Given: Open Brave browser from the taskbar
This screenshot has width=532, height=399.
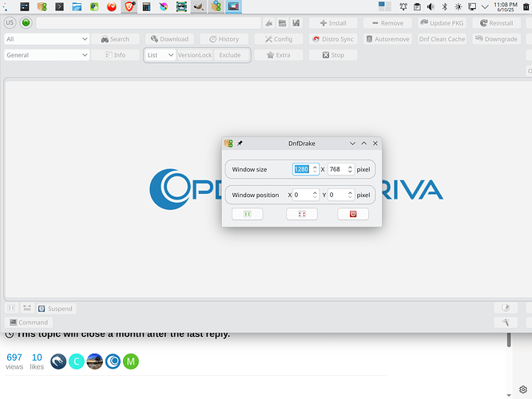Looking at the screenshot, I should 129,6.
